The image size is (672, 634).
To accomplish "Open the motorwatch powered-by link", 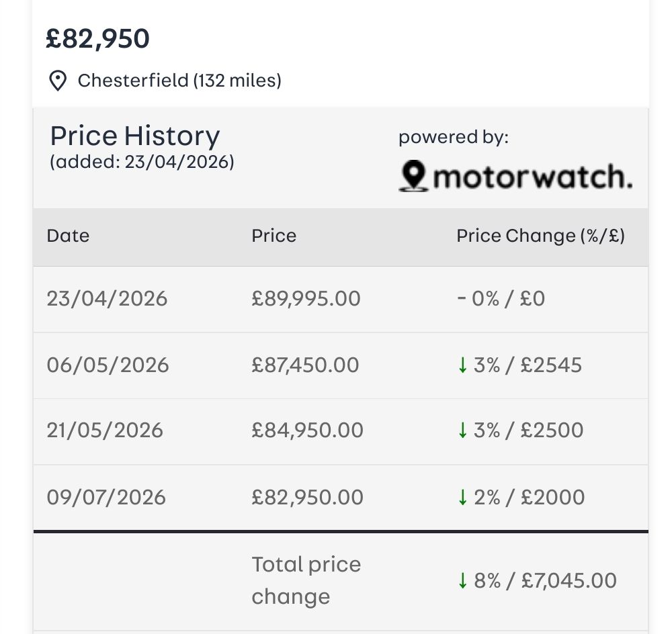I will (515, 176).
